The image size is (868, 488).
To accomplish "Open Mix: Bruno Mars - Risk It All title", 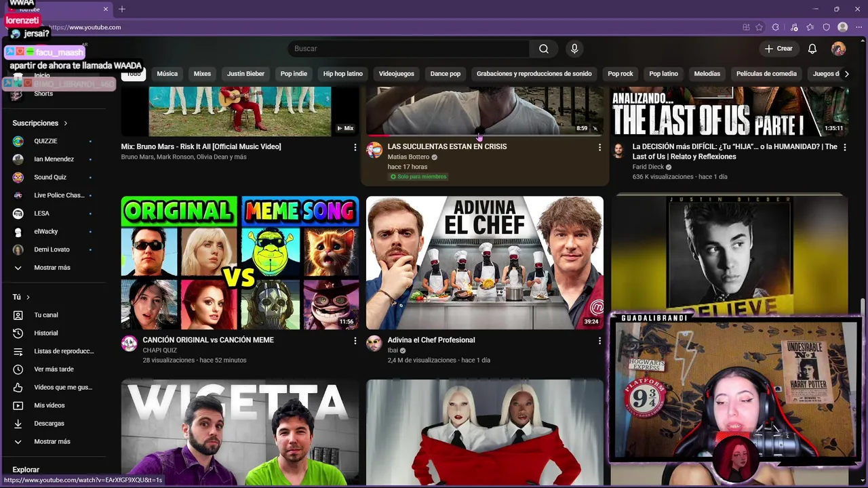I will pyautogui.click(x=201, y=146).
